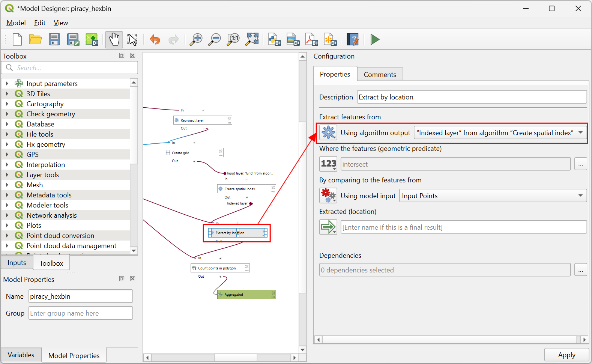
Task: Click the Export as Python script icon
Action: click(x=274, y=39)
